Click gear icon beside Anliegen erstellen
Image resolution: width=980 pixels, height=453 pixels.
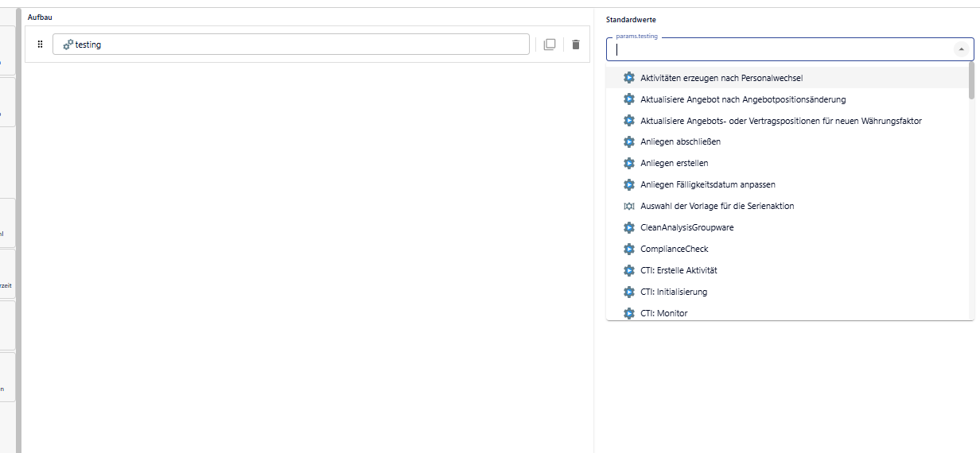click(x=629, y=163)
